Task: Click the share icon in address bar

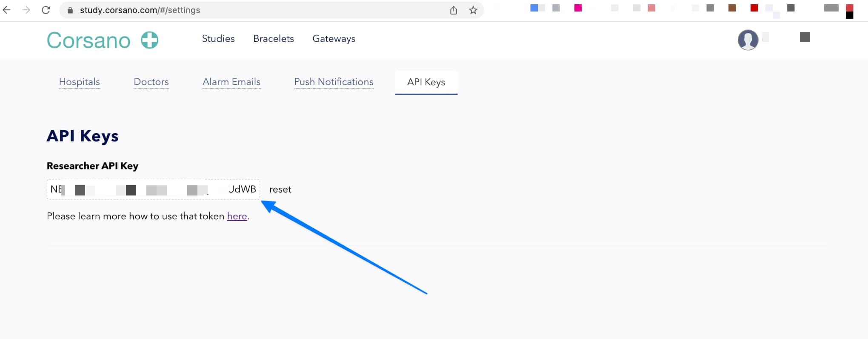Action: click(x=454, y=10)
